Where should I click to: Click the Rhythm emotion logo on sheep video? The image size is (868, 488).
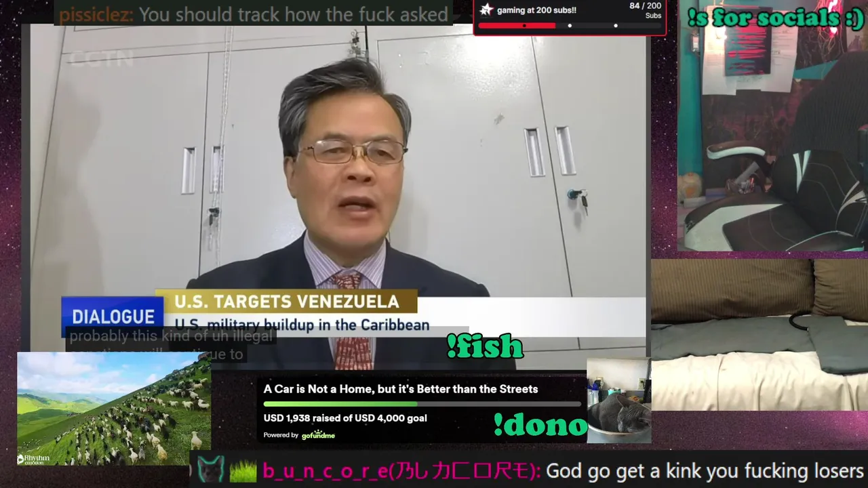33,459
